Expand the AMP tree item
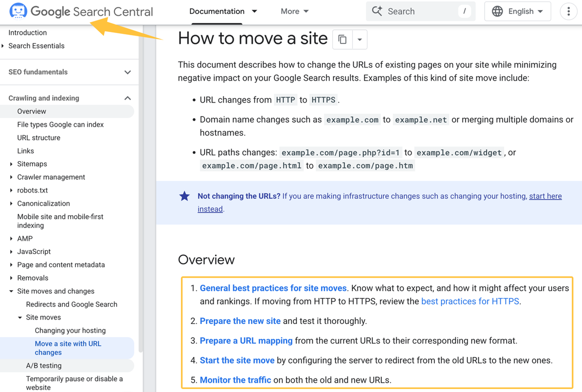The width and height of the screenshot is (582, 392). (x=11, y=239)
